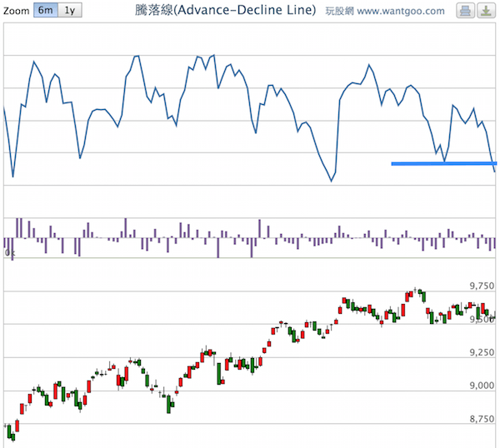This screenshot has height=448, width=500.
Task: Switch zoom range to 1y
Action: [70, 11]
